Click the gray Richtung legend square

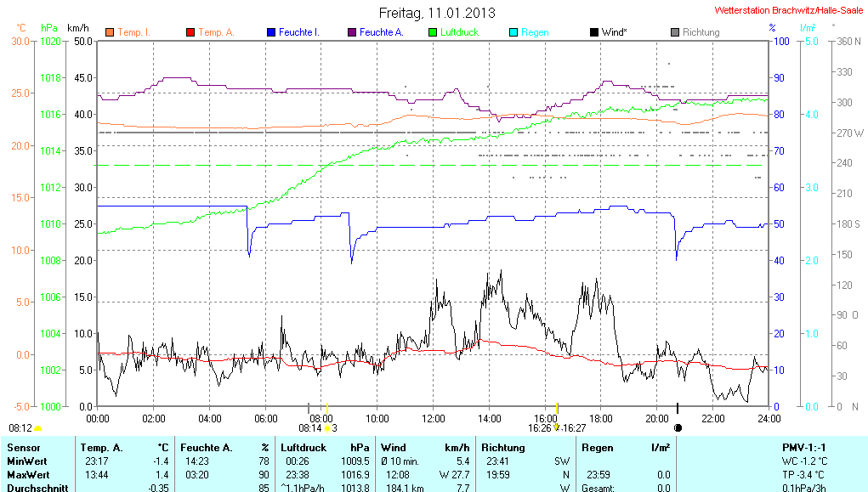coord(674,32)
